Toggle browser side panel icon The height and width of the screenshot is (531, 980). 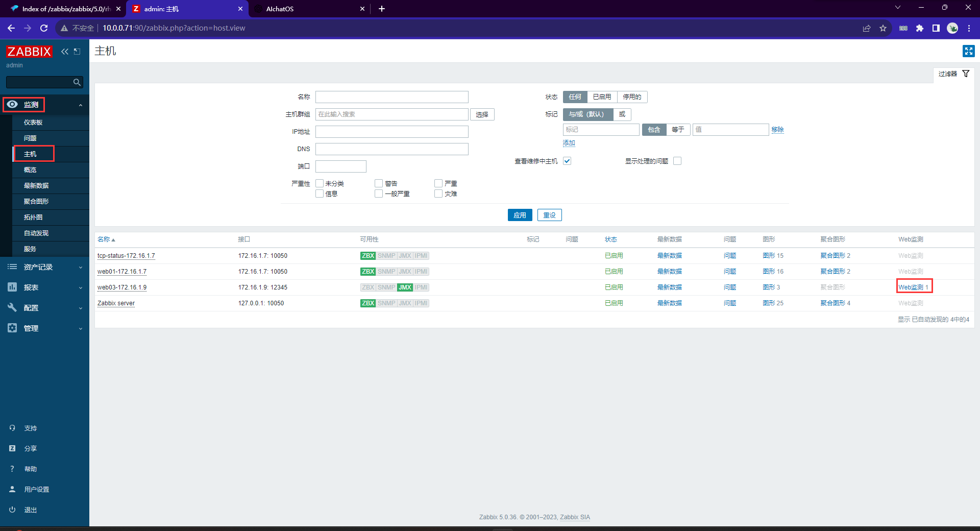936,28
